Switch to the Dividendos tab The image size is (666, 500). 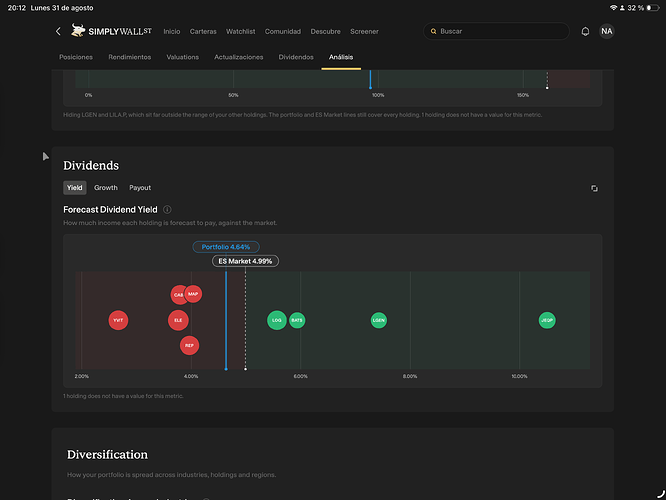296,57
